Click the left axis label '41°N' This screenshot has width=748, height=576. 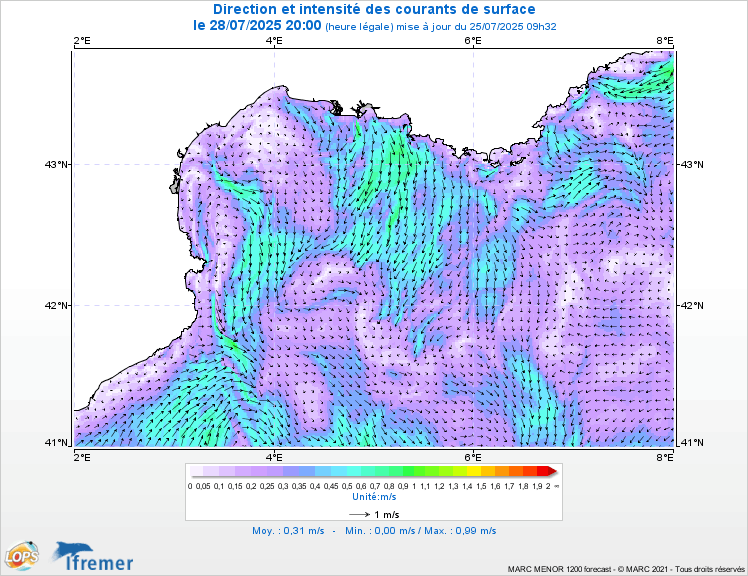[56, 443]
